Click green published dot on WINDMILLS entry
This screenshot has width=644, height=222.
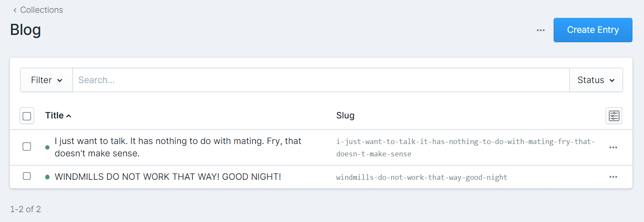coord(47,177)
